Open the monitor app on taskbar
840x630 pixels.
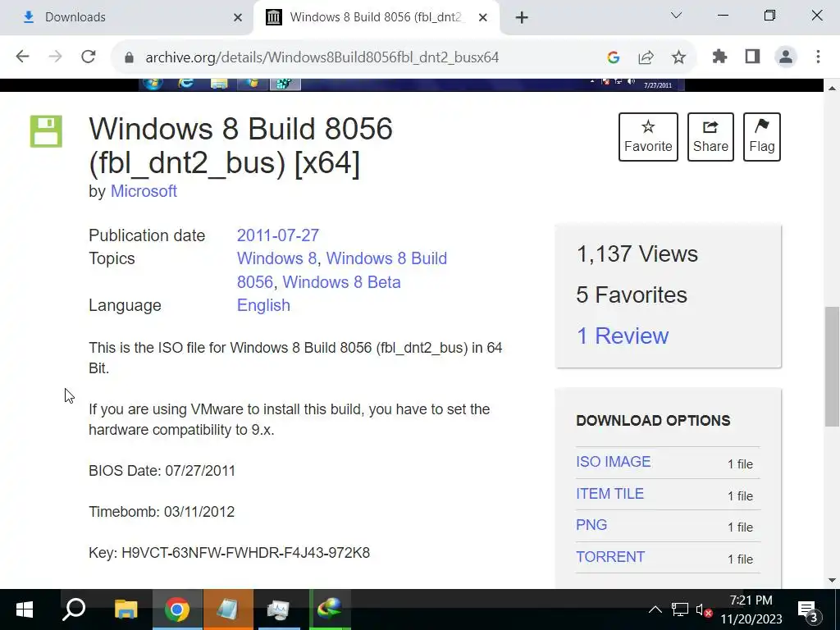(x=279, y=609)
